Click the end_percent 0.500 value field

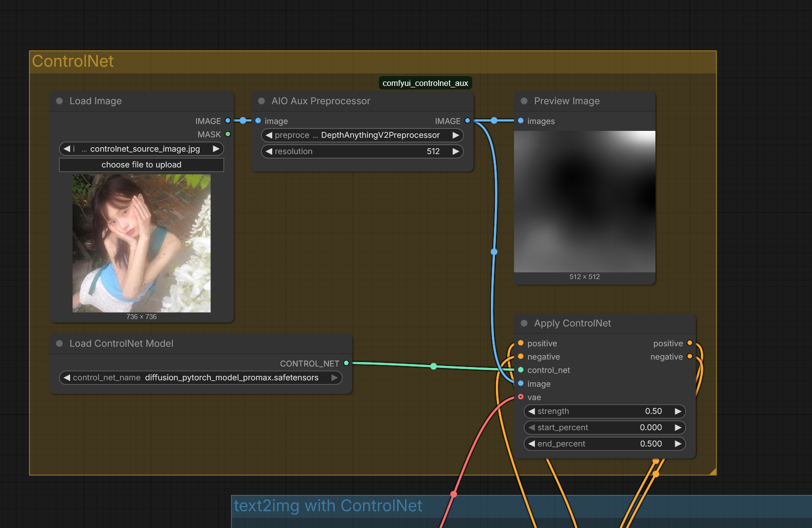tap(605, 444)
